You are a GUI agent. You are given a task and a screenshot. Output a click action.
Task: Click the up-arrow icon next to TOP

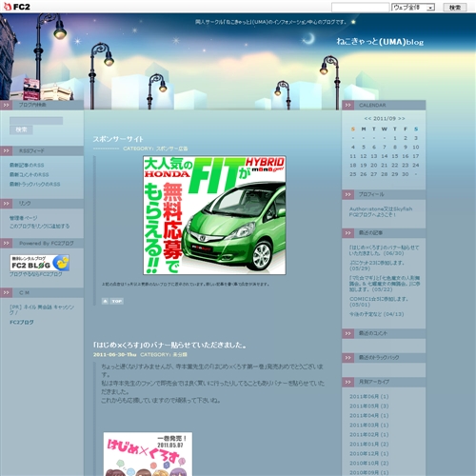pyautogui.click(x=105, y=301)
